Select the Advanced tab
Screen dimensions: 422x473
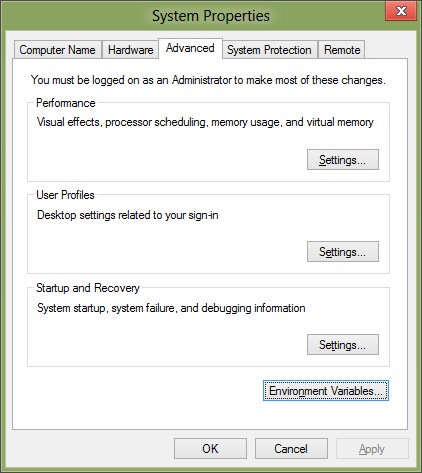tap(190, 48)
